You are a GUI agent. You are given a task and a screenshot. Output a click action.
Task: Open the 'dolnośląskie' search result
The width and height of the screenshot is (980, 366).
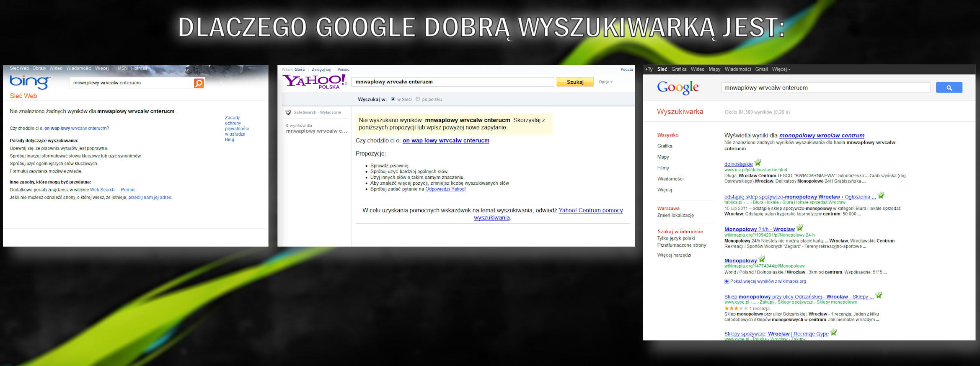coord(738,164)
